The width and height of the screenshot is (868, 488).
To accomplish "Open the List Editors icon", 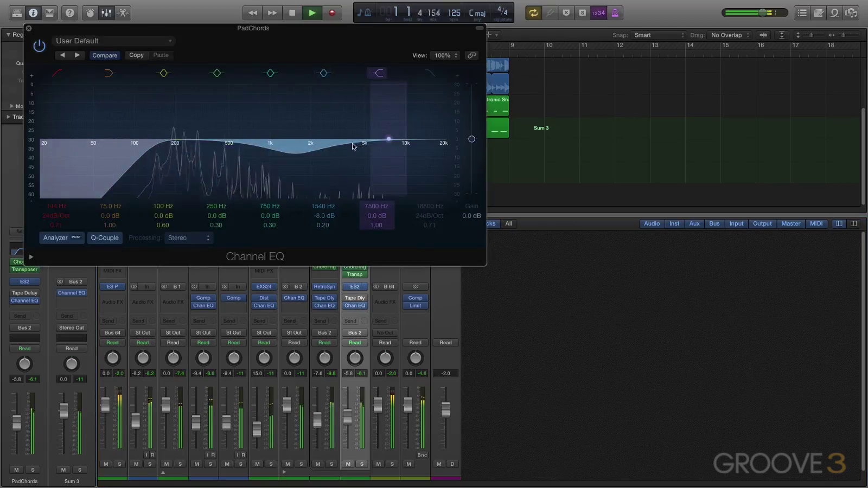I will click(802, 12).
